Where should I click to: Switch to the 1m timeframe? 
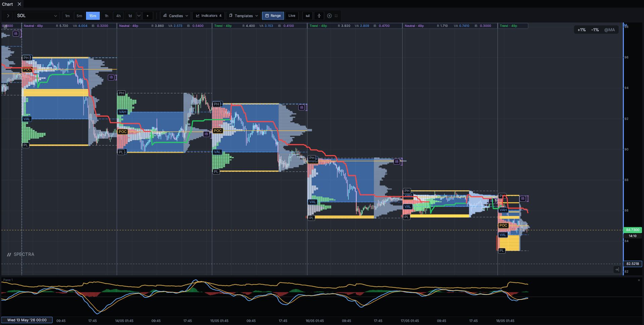tap(68, 16)
